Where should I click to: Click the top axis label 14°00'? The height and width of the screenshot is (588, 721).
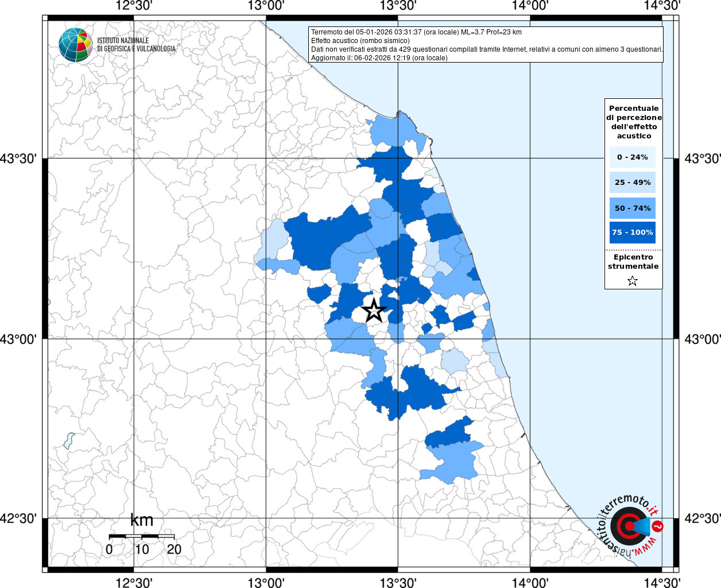(530, 6)
